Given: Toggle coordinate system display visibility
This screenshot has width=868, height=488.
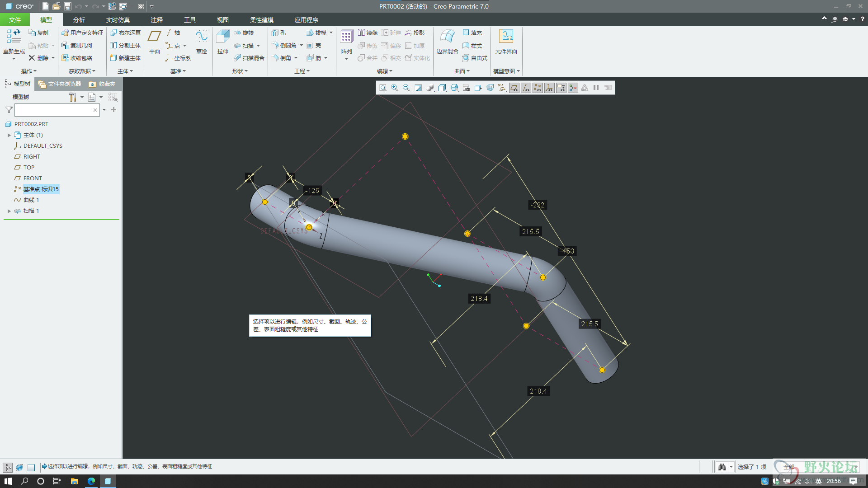Looking at the screenshot, I should [x=549, y=88].
